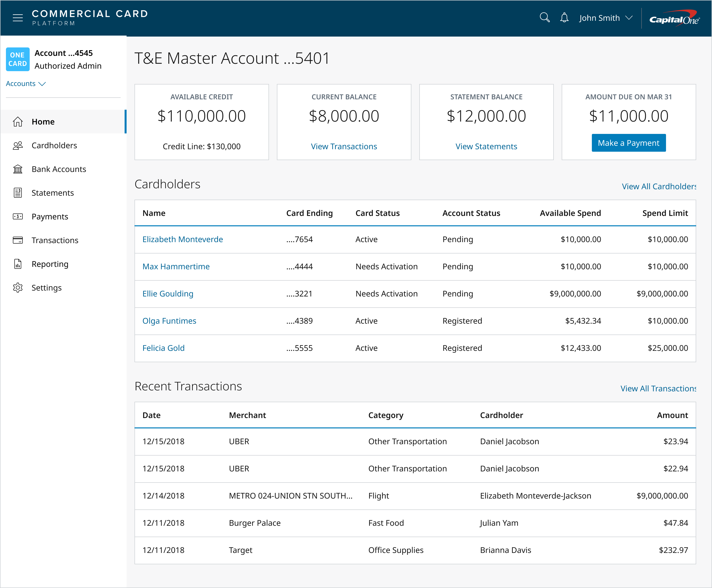712x588 pixels.
Task: Select the Home icon in the sidebar
Action: click(18, 121)
